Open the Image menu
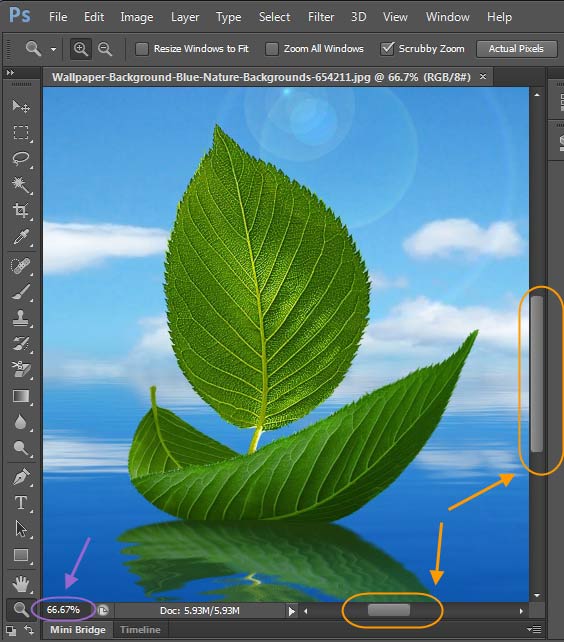The width and height of the screenshot is (564, 642). (137, 17)
